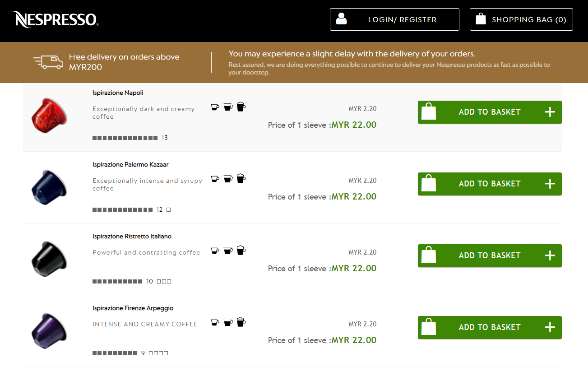Click the purple Firenze Arpeggio capsule image

tap(49, 330)
